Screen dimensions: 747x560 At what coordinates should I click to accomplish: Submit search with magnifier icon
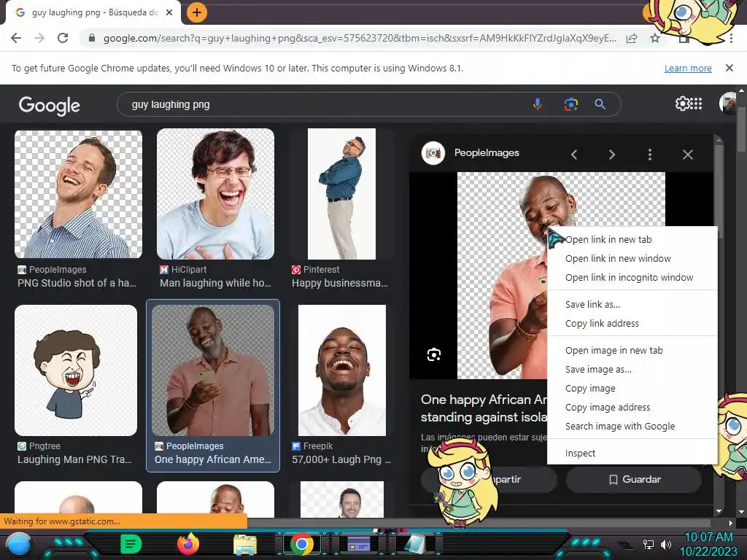coord(600,104)
